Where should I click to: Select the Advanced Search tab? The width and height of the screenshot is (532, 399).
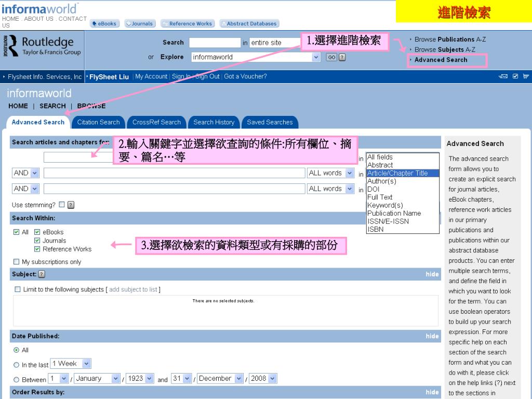click(38, 122)
